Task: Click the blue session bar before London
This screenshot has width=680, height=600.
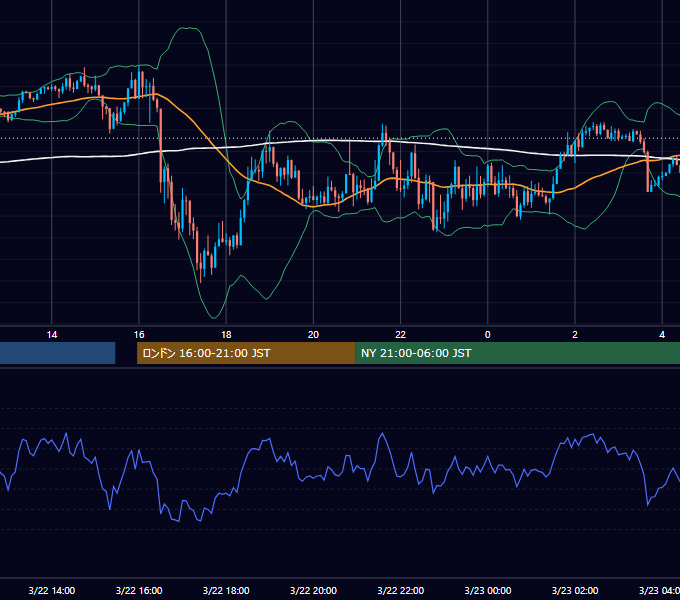Action: click(57, 353)
